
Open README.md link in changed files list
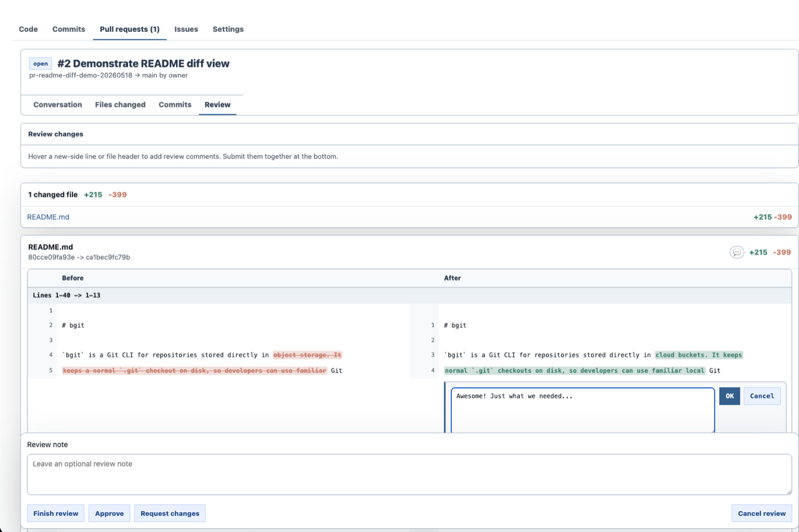click(48, 217)
